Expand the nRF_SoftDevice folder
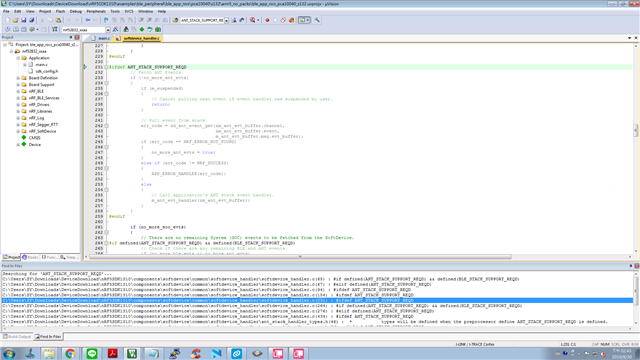 pyautogui.click(x=18, y=131)
